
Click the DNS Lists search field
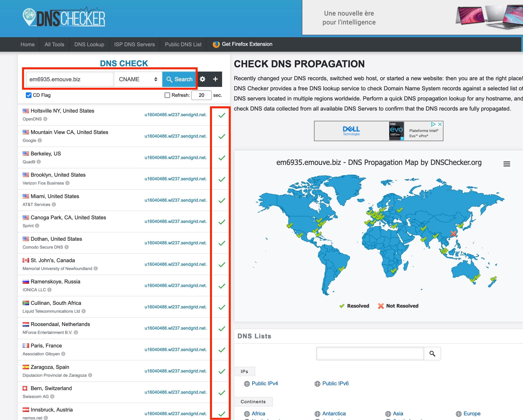370,354
